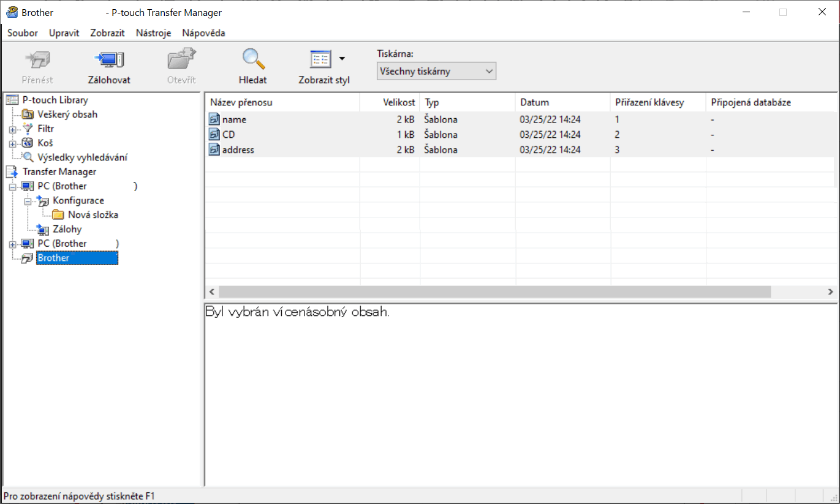840x504 pixels.
Task: Open the Tiskárna combo box
Action: [x=436, y=71]
